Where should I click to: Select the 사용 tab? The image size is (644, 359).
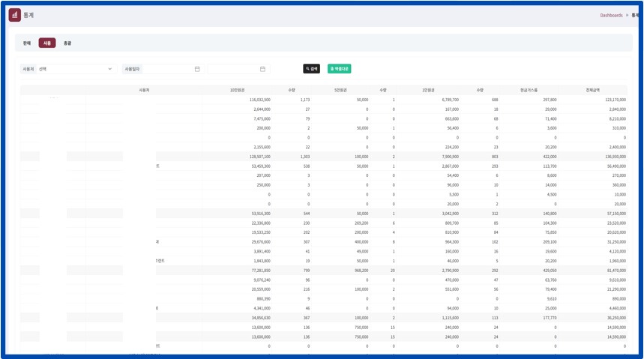[47, 43]
